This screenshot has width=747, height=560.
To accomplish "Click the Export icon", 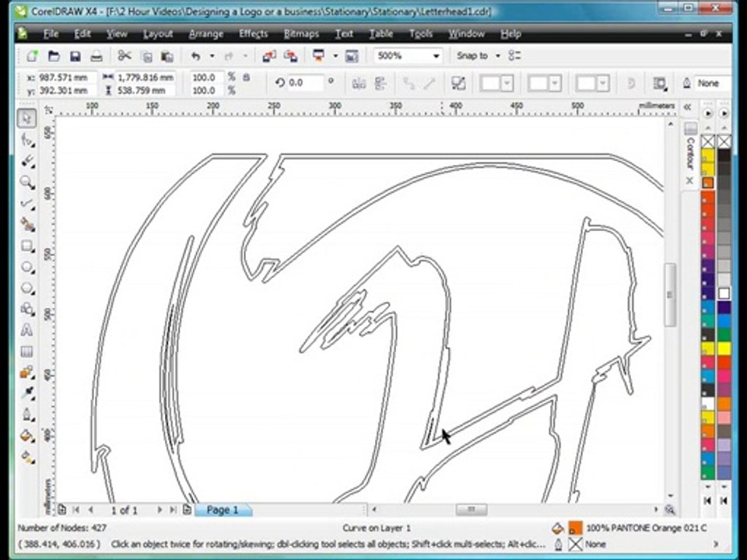I will point(290,56).
